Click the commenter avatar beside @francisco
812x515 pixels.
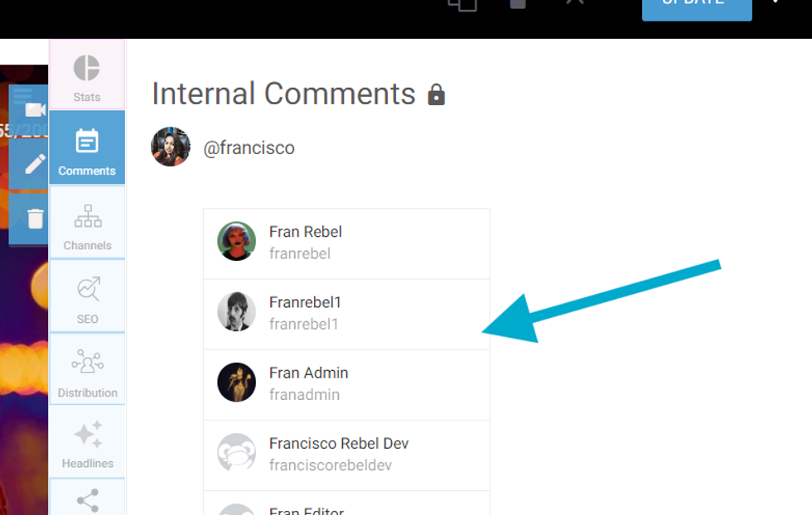(171, 147)
